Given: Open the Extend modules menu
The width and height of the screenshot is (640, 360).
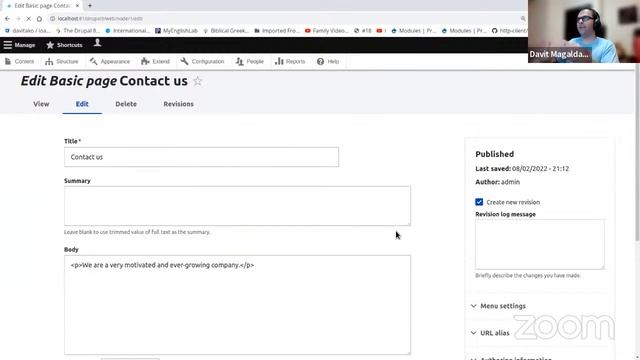Looking at the screenshot, I should click(x=155, y=61).
